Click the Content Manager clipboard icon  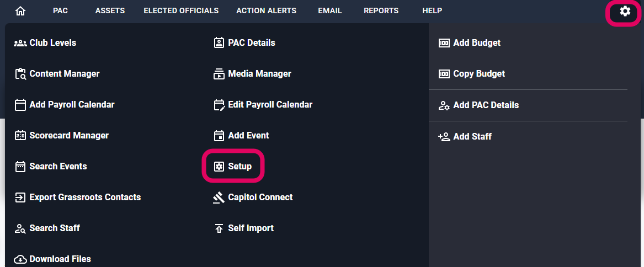tap(20, 74)
